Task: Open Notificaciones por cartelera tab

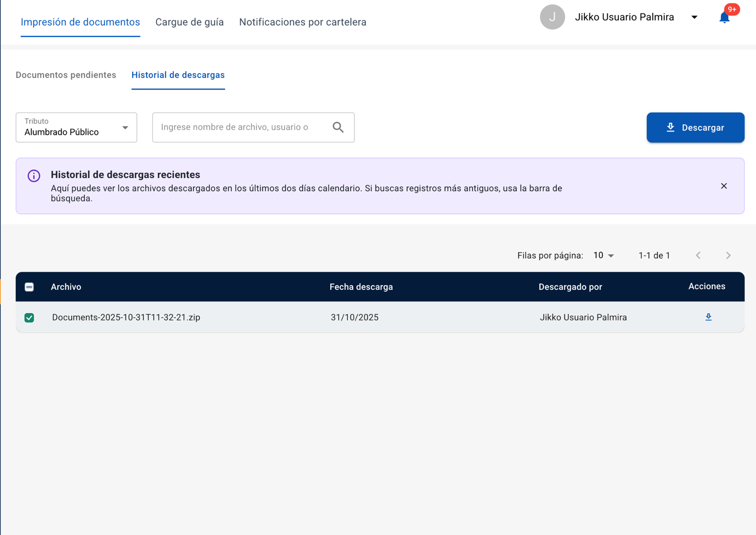Action: point(302,22)
